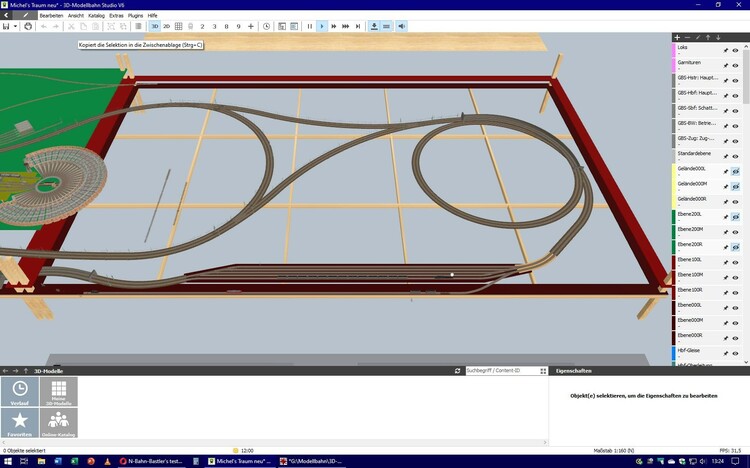The height and width of the screenshot is (468, 750).
Task: Click the ungroup objects icon
Action: pos(123,26)
